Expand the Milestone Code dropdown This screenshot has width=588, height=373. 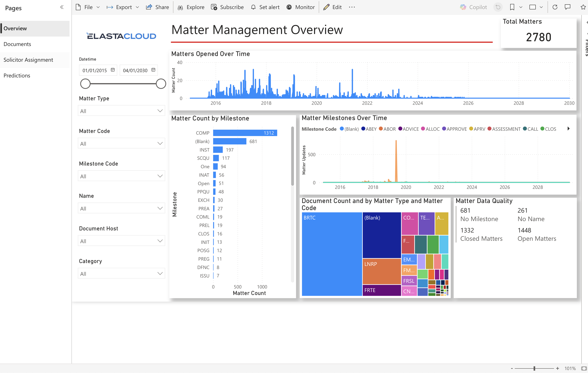pos(121,176)
